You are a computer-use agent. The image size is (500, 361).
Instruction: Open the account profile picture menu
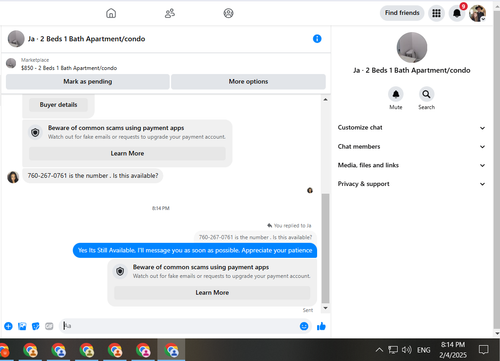point(477,13)
